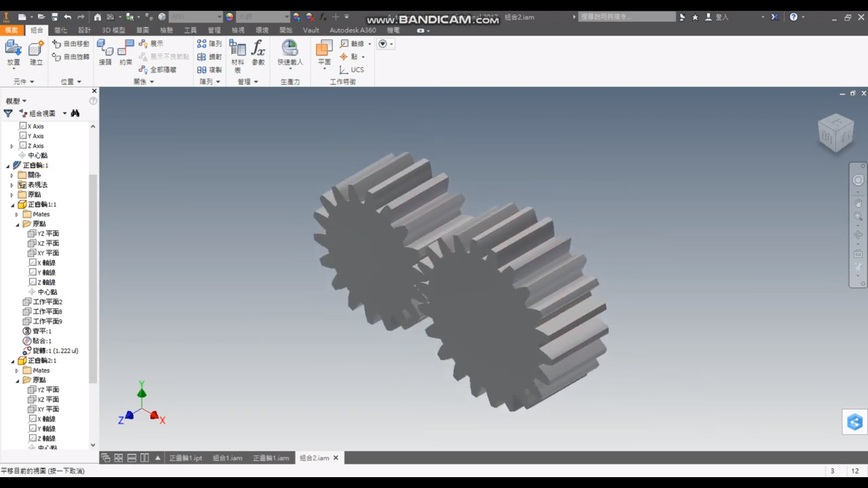The height and width of the screenshot is (488, 868).
Task: Click the filter funnel icon in browser
Action: [8, 113]
